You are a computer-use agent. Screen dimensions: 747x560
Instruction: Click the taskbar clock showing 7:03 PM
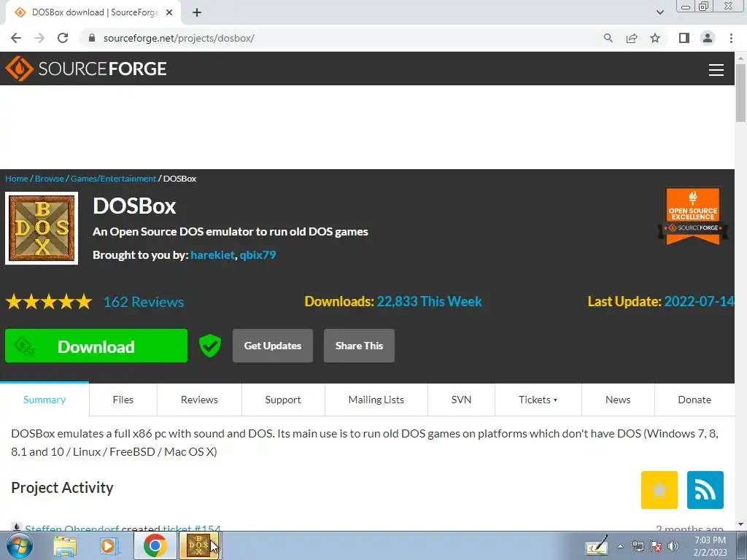click(710, 546)
